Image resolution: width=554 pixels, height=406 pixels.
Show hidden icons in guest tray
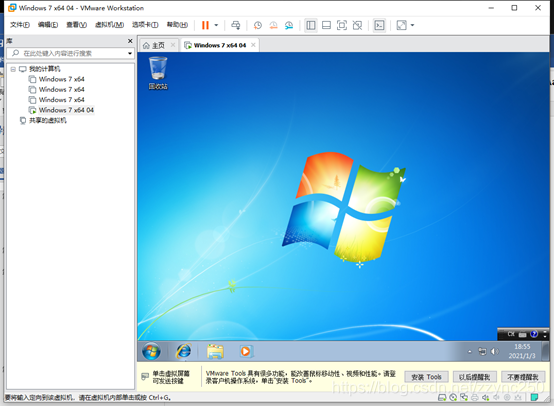(470, 351)
